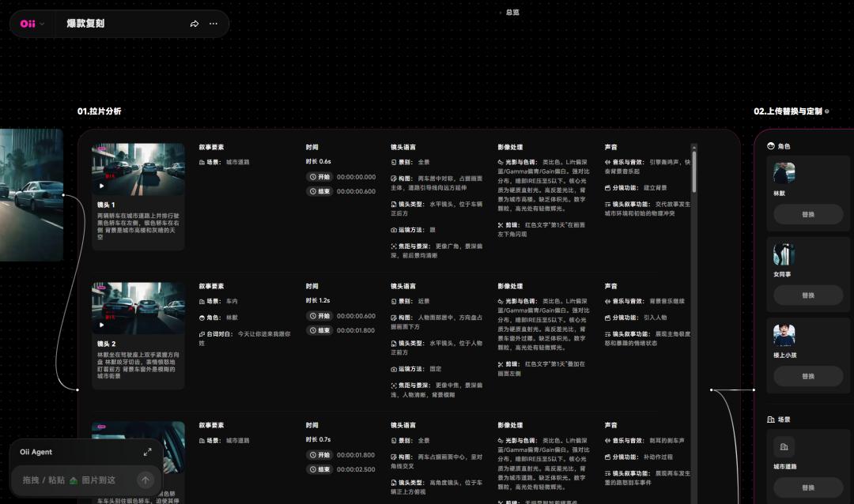
Task: Click the share arrow icon
Action: (195, 24)
